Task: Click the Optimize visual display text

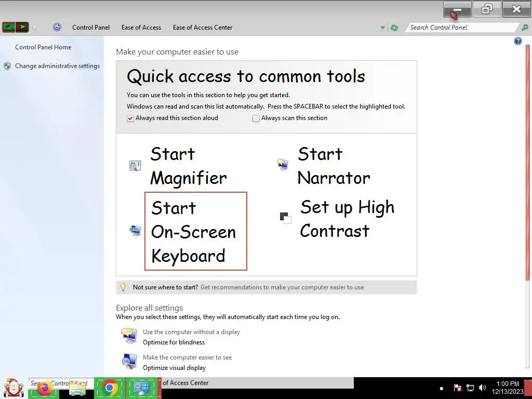Action: [x=175, y=368]
